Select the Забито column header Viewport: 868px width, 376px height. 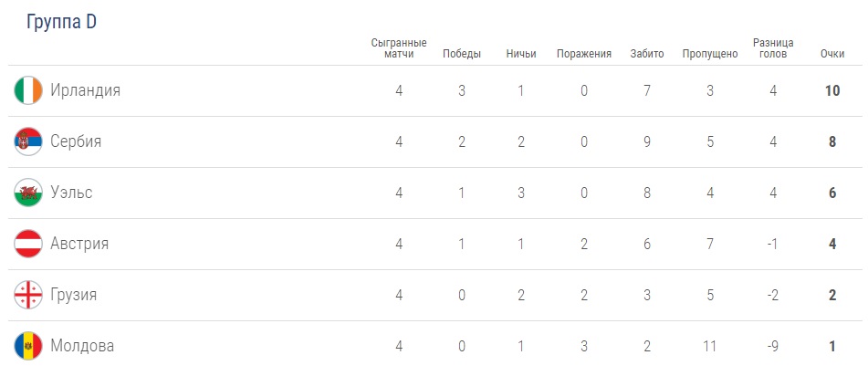coord(647,54)
